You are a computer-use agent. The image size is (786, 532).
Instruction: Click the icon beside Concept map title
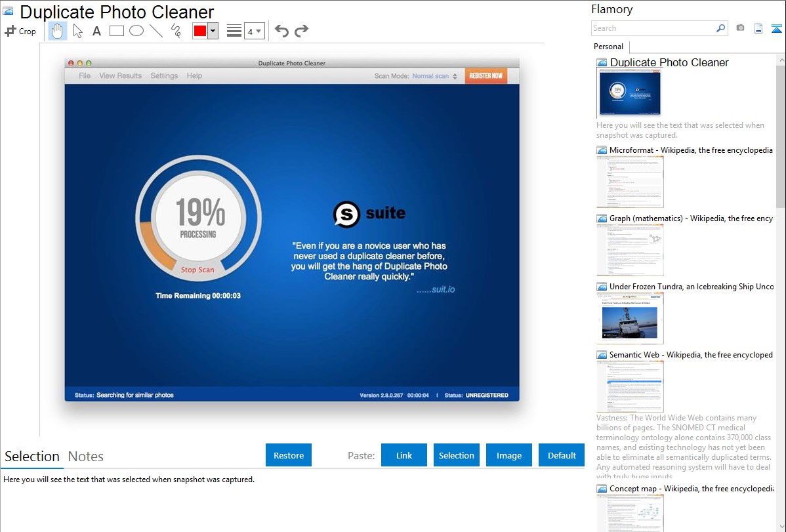pyautogui.click(x=602, y=488)
